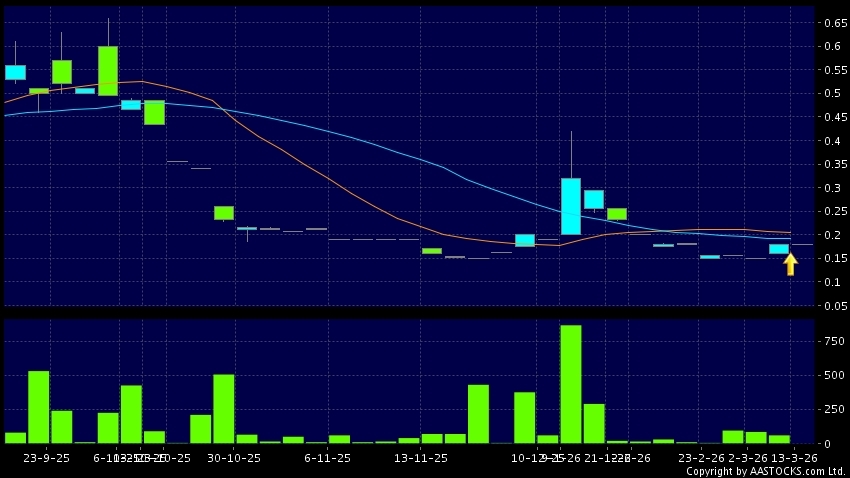Click the 23-9-25 date label
Screen dimensions: 850x478
pyautogui.click(x=39, y=457)
